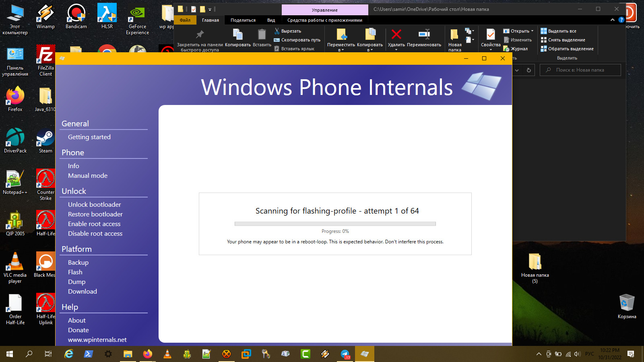Open Explorer help question icon

pos(621,20)
